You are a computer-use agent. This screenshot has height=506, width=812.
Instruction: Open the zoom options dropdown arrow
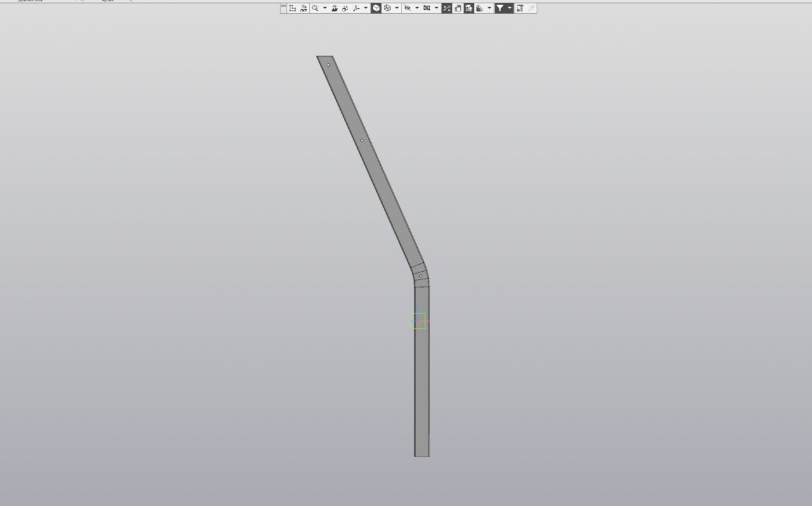click(325, 8)
